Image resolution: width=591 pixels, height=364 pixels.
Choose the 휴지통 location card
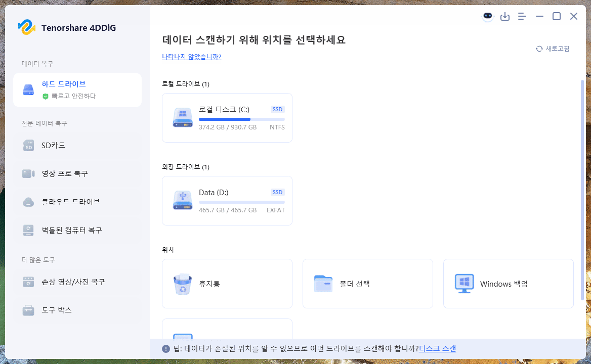click(227, 284)
